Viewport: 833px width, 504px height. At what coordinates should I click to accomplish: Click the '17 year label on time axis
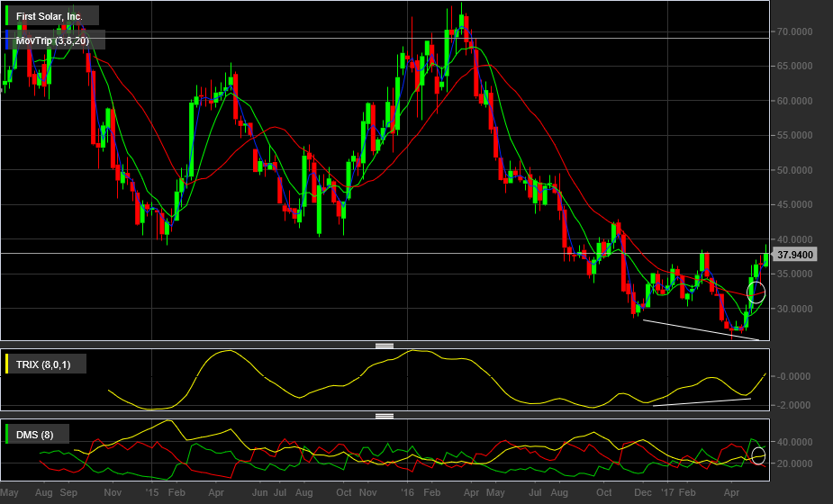pos(667,493)
